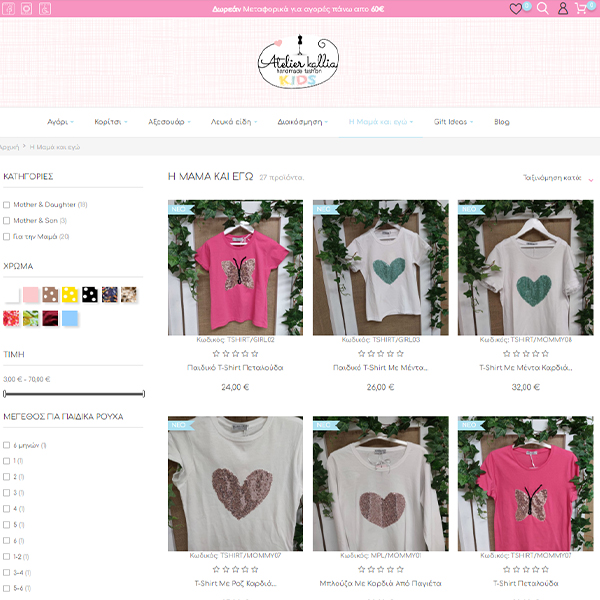Viewport: 600px width, 600px height.
Task: Tick the 6 μηνών size checkbox
Action: click(7, 445)
